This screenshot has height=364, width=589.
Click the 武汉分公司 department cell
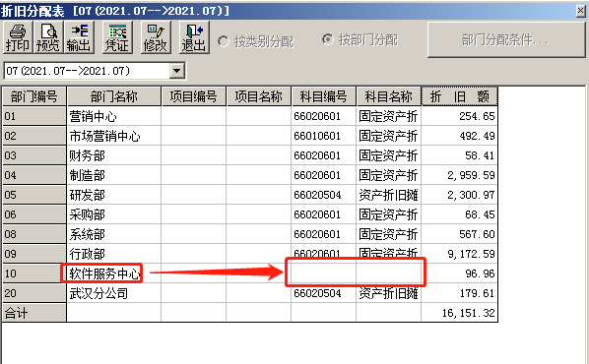click(x=114, y=293)
